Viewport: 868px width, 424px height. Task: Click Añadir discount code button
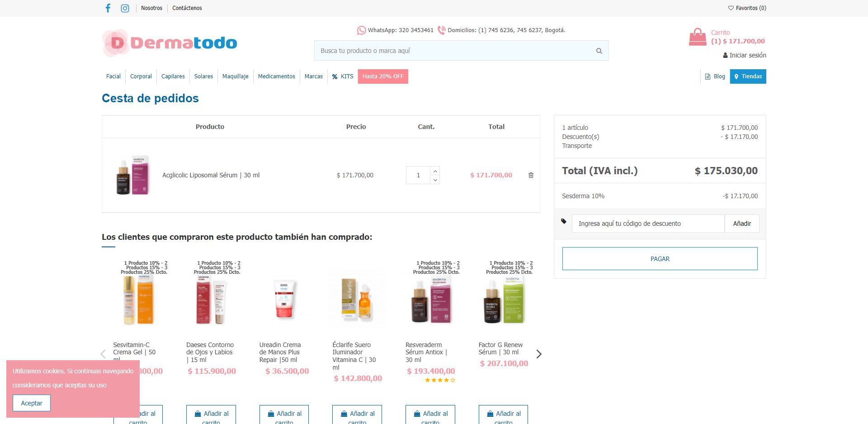click(x=742, y=224)
